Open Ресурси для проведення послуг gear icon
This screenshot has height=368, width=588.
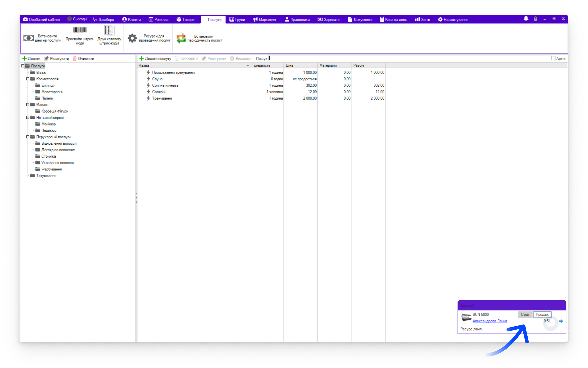132,38
